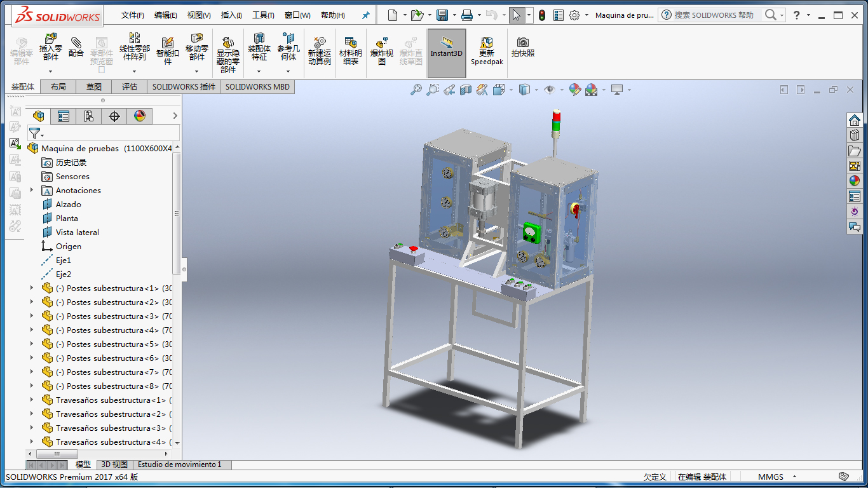Open Estudio de movimiento 1 tab
The image size is (868, 488).
(x=180, y=464)
